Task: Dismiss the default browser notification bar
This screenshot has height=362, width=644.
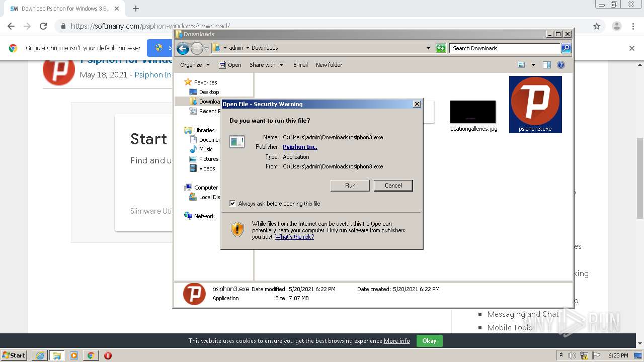Action: [632, 48]
